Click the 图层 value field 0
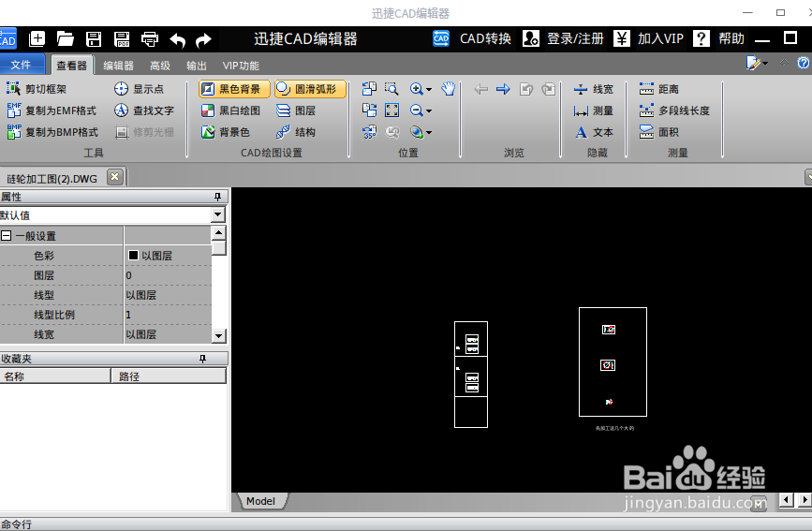The height and width of the screenshot is (531, 812). [168, 275]
